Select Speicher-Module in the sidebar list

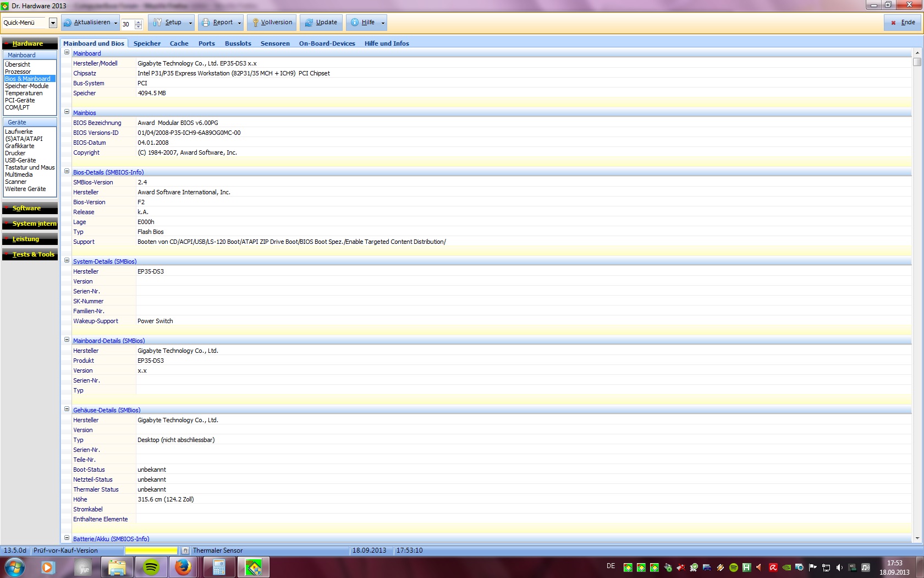click(x=27, y=86)
